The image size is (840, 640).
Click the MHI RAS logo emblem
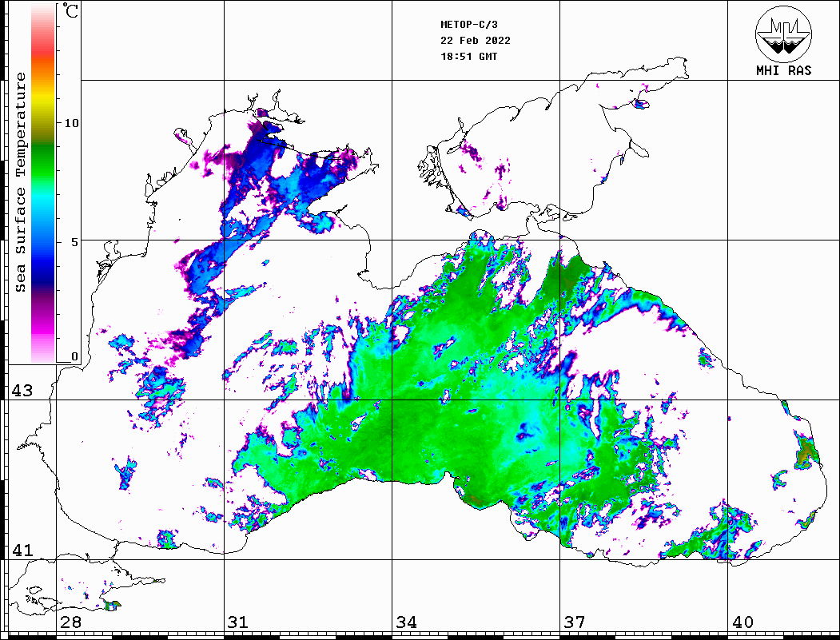click(x=784, y=33)
